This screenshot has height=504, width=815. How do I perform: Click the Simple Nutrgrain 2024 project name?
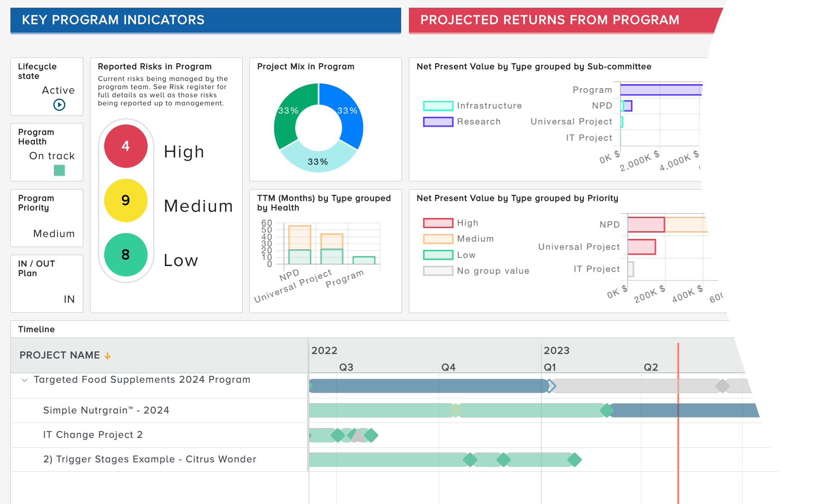pyautogui.click(x=106, y=410)
